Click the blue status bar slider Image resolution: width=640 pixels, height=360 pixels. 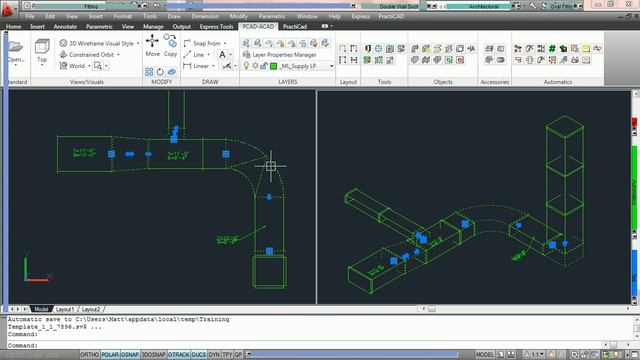(x=354, y=354)
